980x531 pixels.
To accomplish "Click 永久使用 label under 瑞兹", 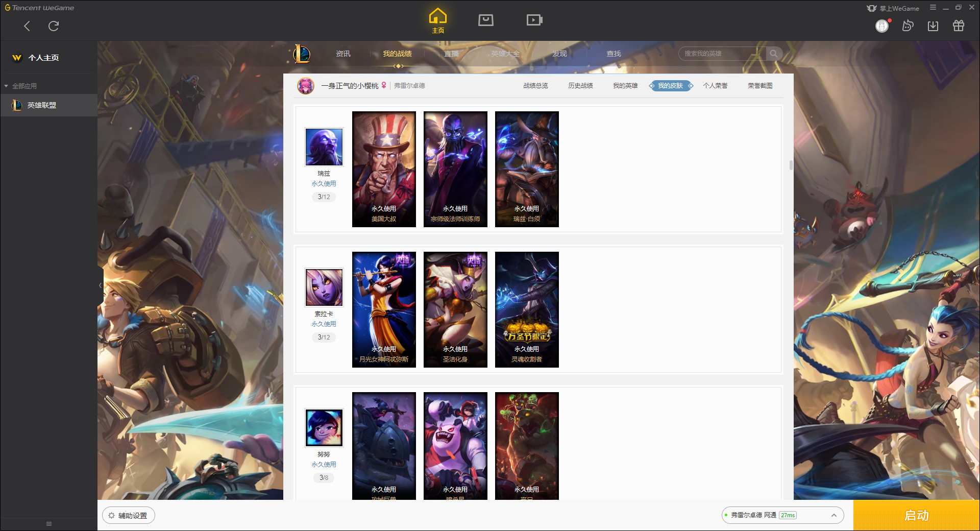I will (x=324, y=184).
